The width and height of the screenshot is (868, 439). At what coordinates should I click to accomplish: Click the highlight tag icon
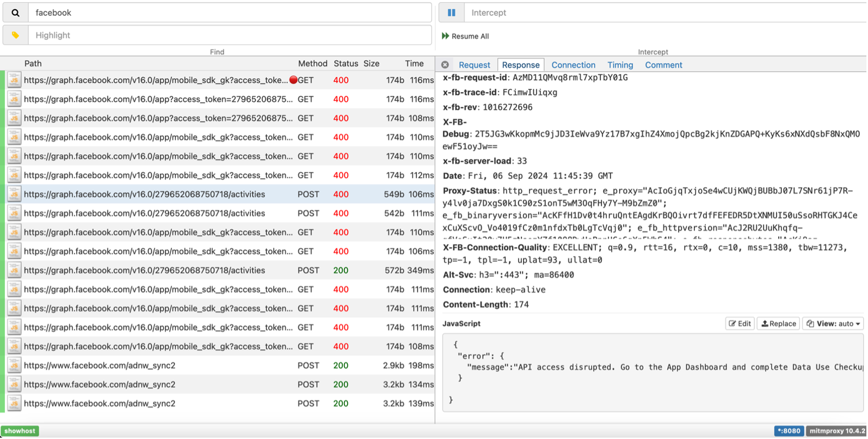click(x=15, y=35)
